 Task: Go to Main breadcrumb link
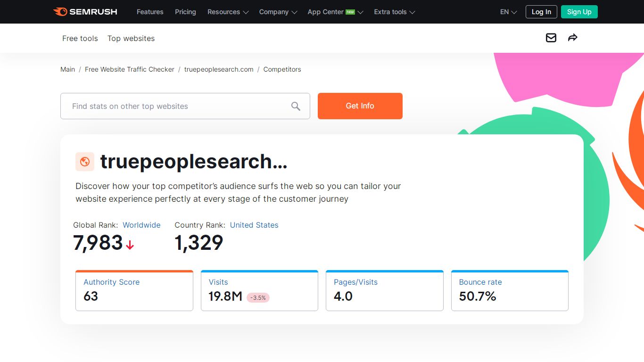pos(68,69)
